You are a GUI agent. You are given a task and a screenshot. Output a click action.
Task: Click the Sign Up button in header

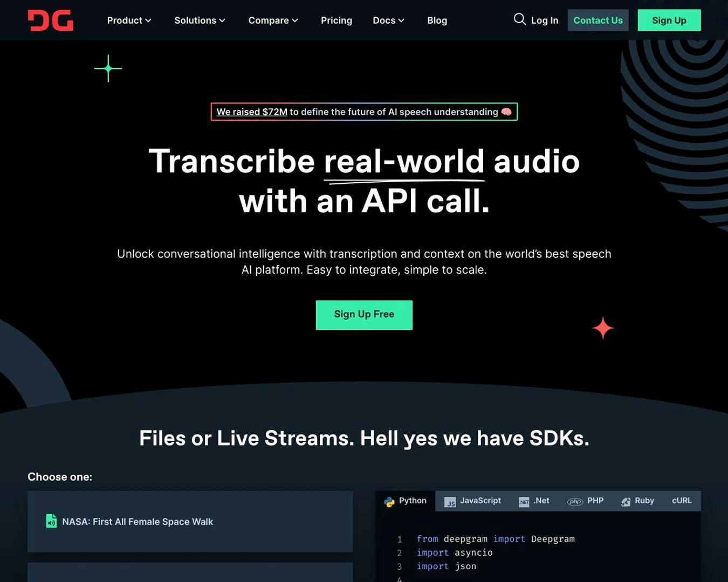point(669,20)
